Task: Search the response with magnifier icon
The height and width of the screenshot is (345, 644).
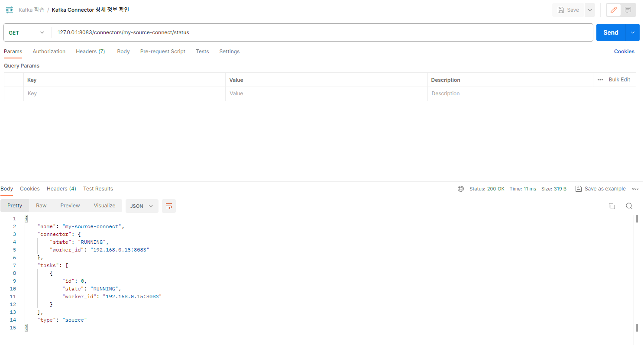Action: click(x=629, y=206)
